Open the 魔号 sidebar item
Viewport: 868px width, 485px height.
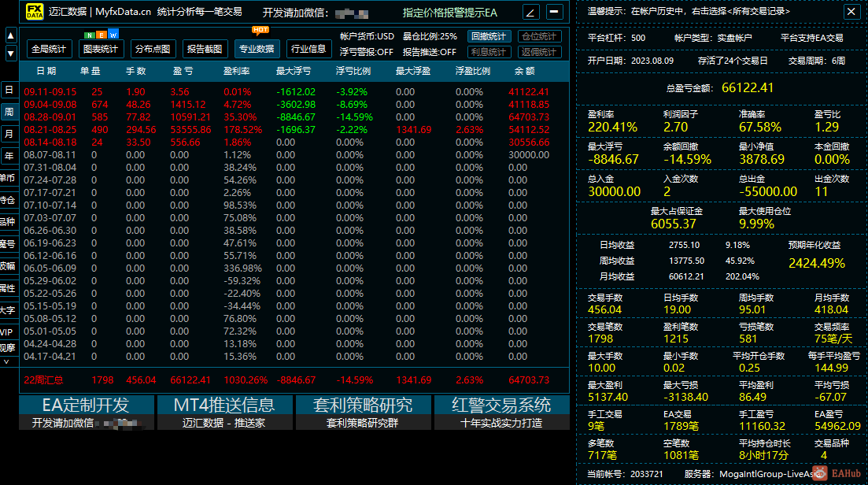[x=8, y=244]
